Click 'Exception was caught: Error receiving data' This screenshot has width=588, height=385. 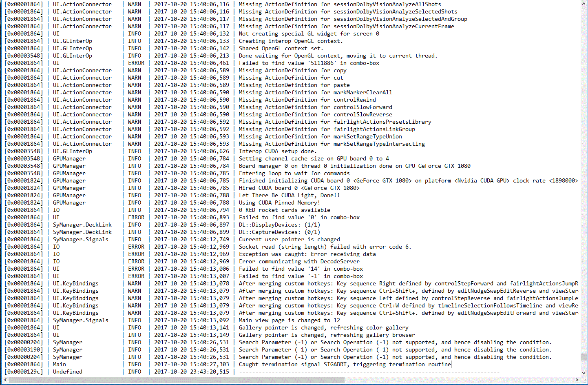click(307, 254)
